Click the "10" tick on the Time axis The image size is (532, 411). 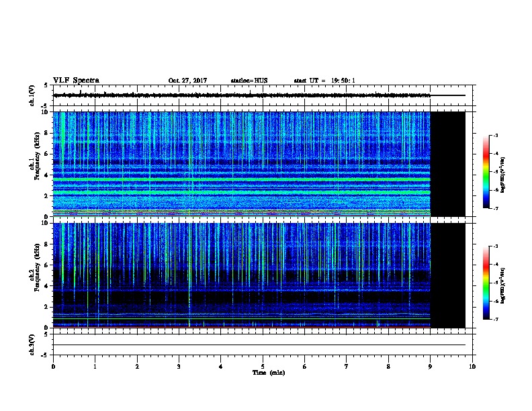pos(472,367)
